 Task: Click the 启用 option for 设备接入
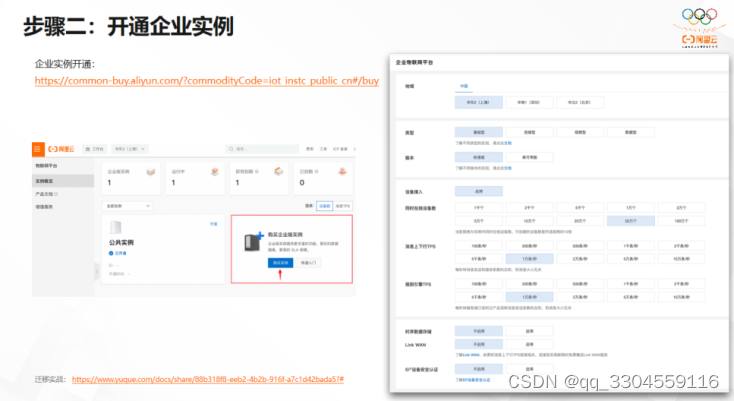[x=478, y=191]
